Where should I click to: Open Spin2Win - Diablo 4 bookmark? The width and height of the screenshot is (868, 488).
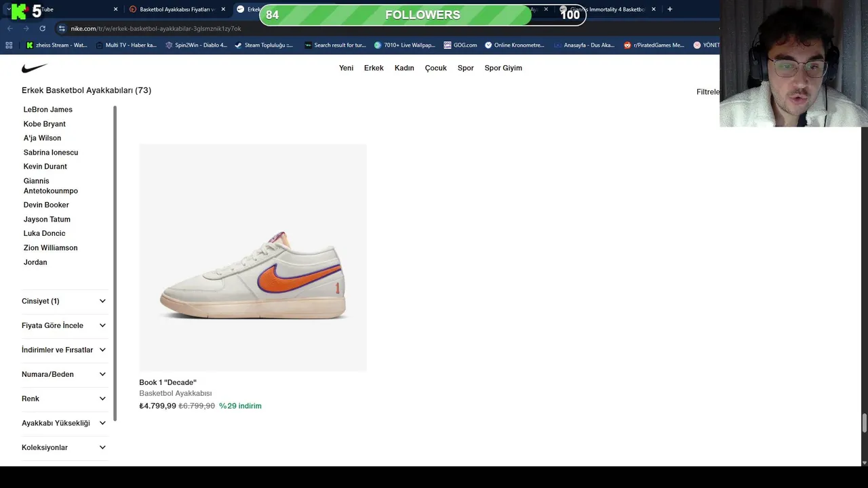pyautogui.click(x=196, y=45)
